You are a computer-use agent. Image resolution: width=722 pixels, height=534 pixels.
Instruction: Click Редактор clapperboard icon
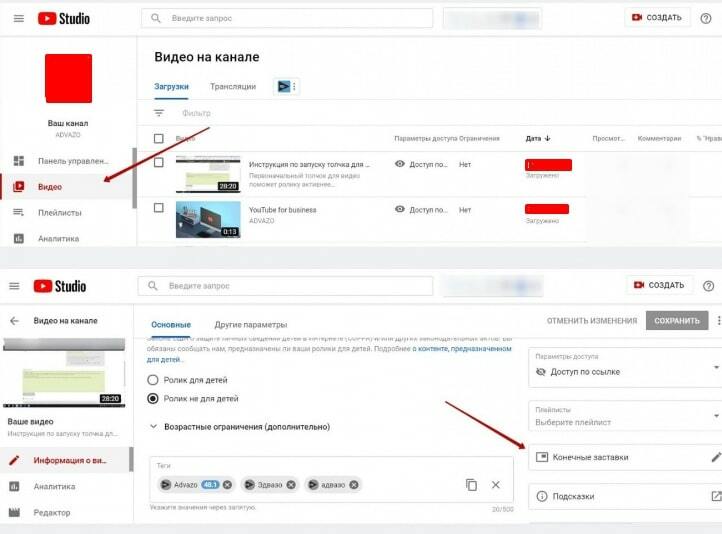14,512
